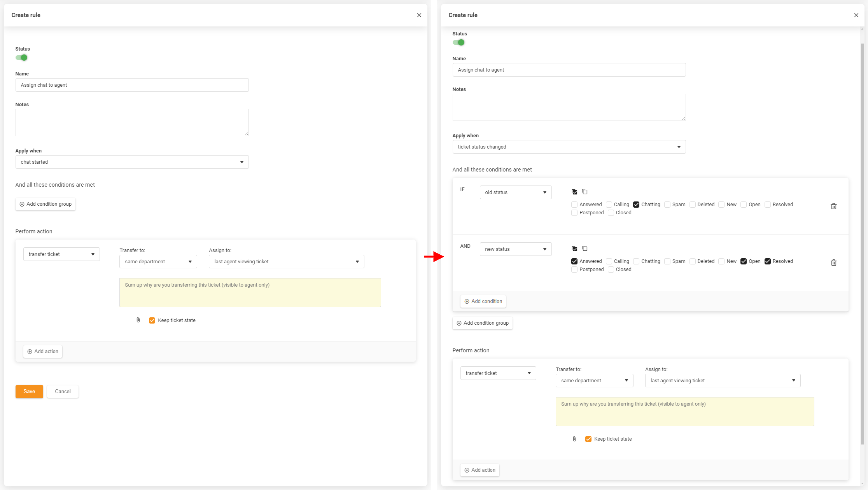Delete the new status condition via trash icon

click(x=833, y=262)
